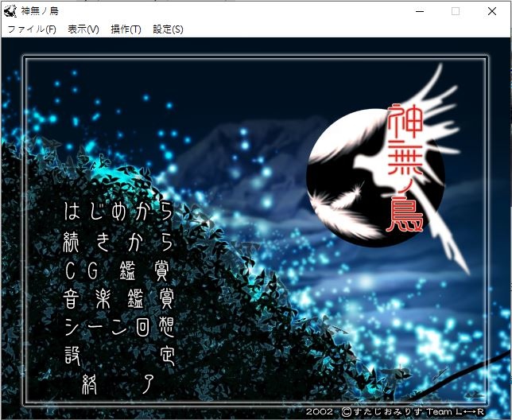The image size is (512, 420).
Task: Minimize the 神無ノ鳥 window
Action: 420,11
